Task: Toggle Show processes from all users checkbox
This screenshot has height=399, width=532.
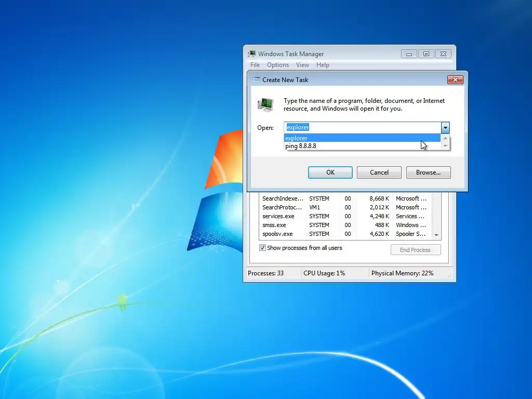Action: [x=262, y=248]
